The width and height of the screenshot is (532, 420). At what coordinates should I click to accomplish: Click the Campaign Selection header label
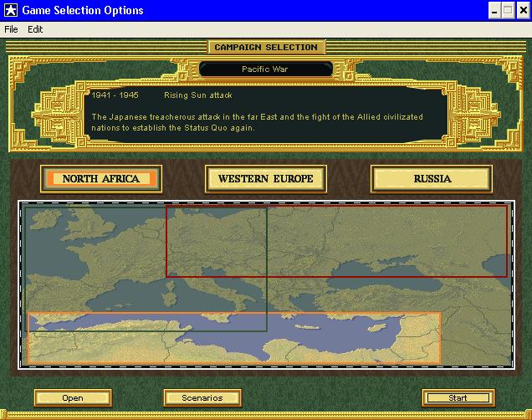(266, 47)
